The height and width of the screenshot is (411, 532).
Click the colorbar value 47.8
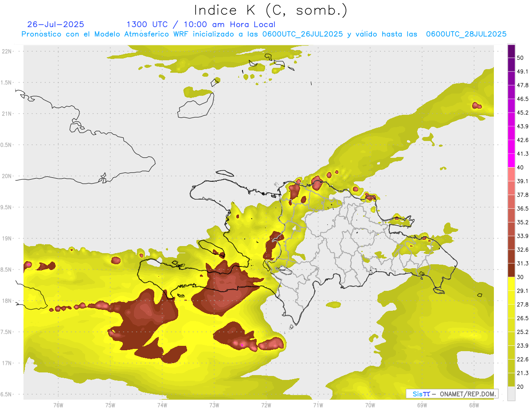click(523, 85)
